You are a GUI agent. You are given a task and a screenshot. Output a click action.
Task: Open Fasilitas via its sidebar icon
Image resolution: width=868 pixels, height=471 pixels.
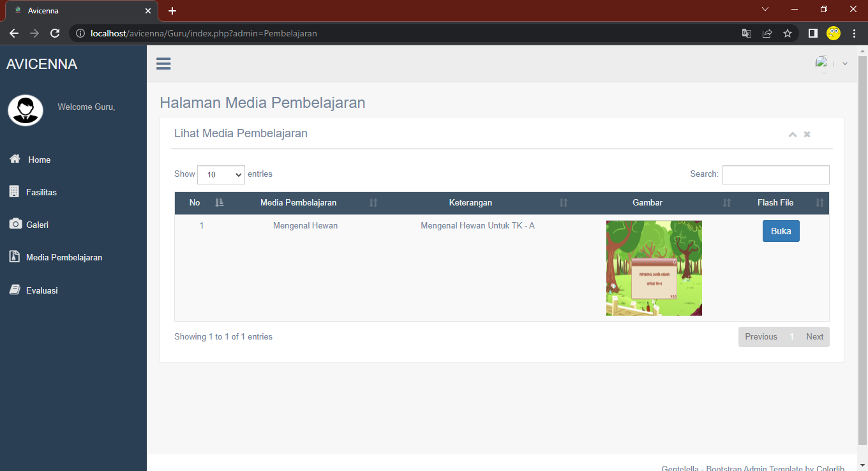click(x=13, y=191)
